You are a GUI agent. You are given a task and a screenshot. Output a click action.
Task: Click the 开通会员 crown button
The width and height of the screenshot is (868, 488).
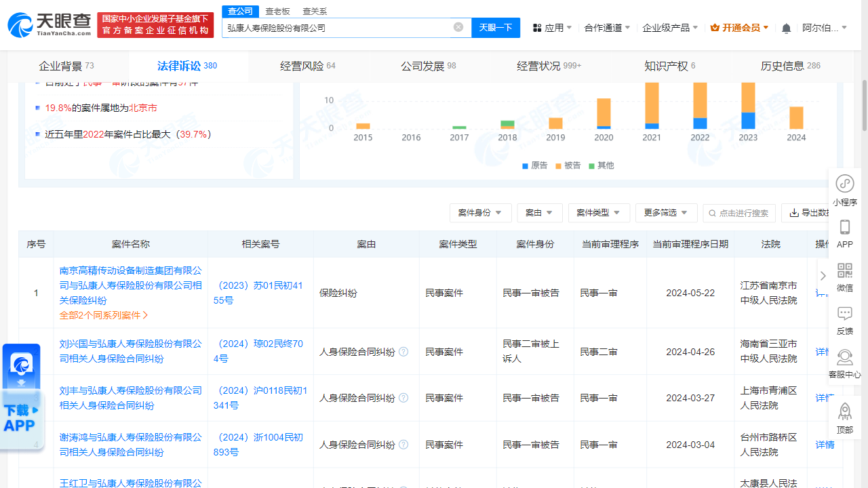pyautogui.click(x=739, y=28)
